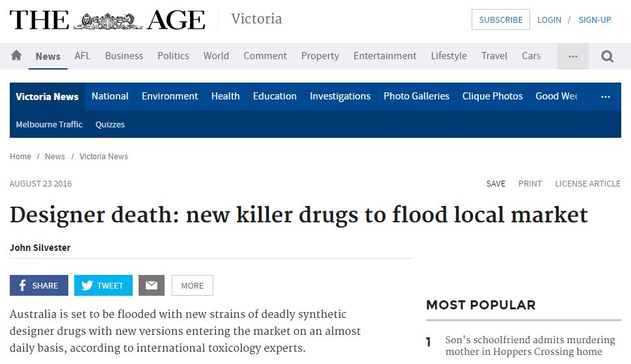This screenshot has width=631, height=364.
Task: Open Photo Galleries tab
Action: pyautogui.click(x=416, y=96)
